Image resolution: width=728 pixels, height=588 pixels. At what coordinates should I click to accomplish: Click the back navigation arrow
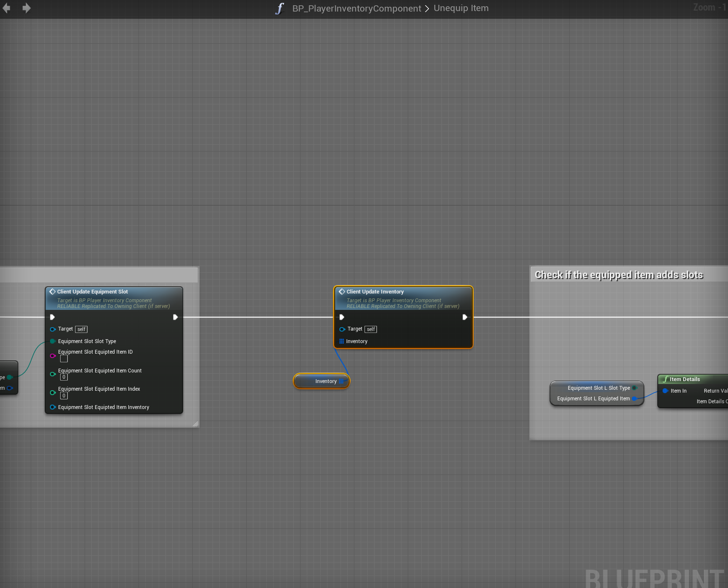(6, 8)
